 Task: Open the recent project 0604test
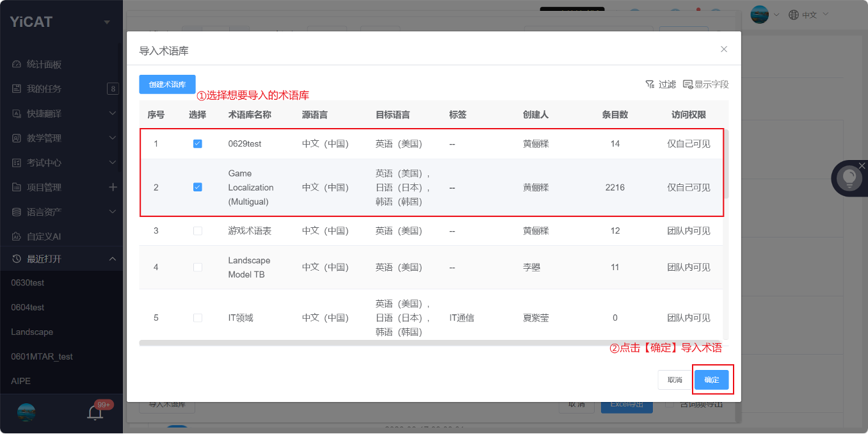pyautogui.click(x=28, y=307)
